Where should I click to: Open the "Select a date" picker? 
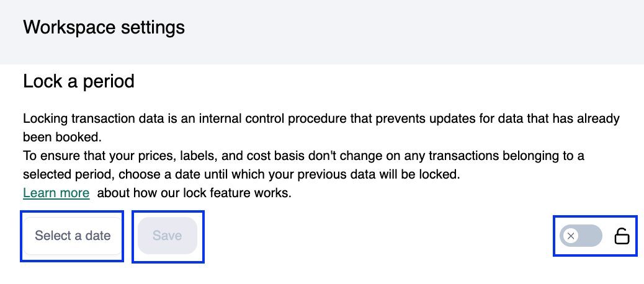click(73, 236)
